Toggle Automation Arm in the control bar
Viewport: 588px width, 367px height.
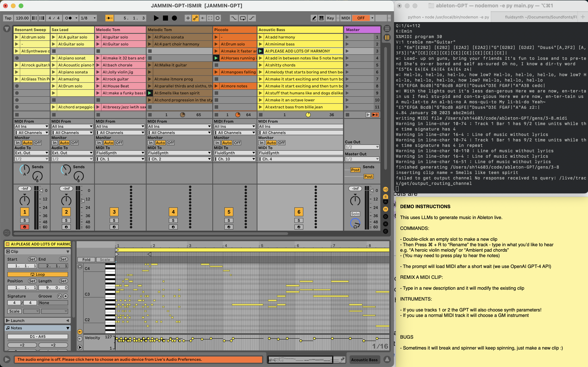coord(195,18)
